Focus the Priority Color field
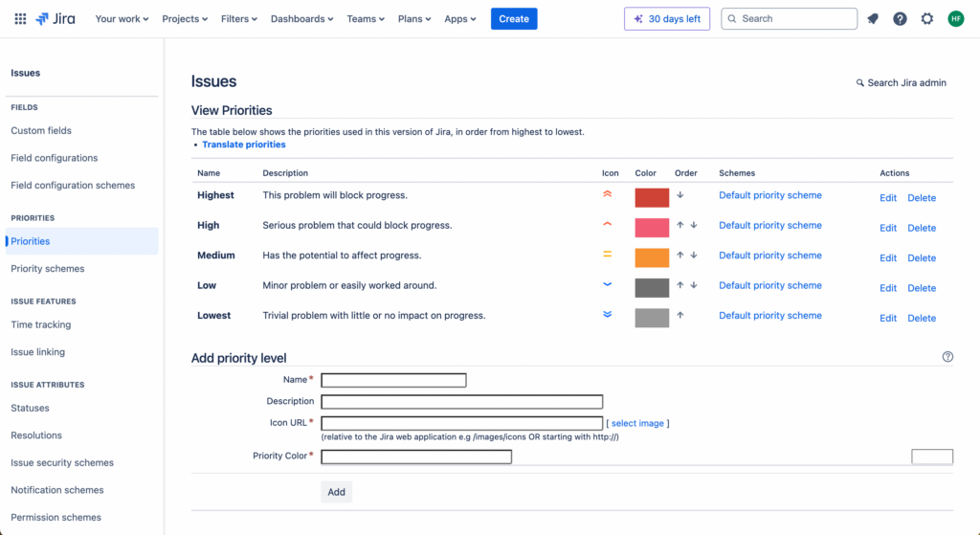The width and height of the screenshot is (980, 535). click(416, 457)
